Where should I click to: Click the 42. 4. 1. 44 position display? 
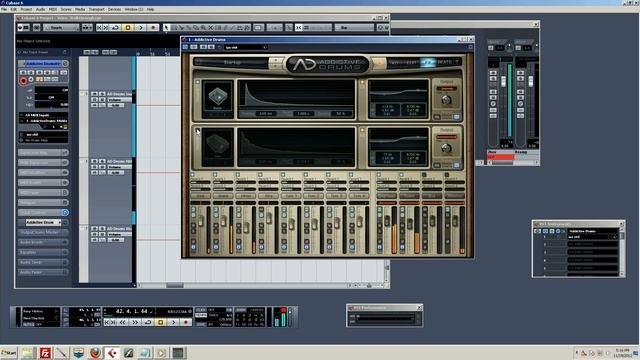(x=131, y=311)
